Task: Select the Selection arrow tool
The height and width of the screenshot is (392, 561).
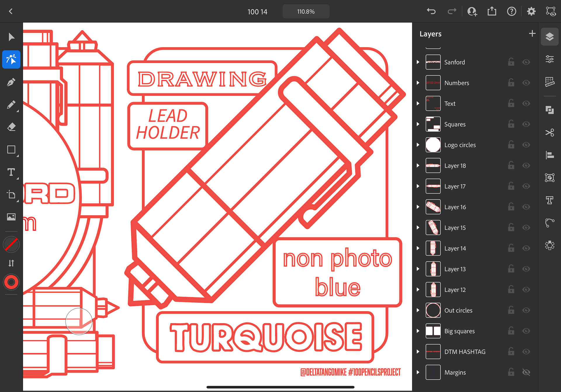Action: click(11, 37)
